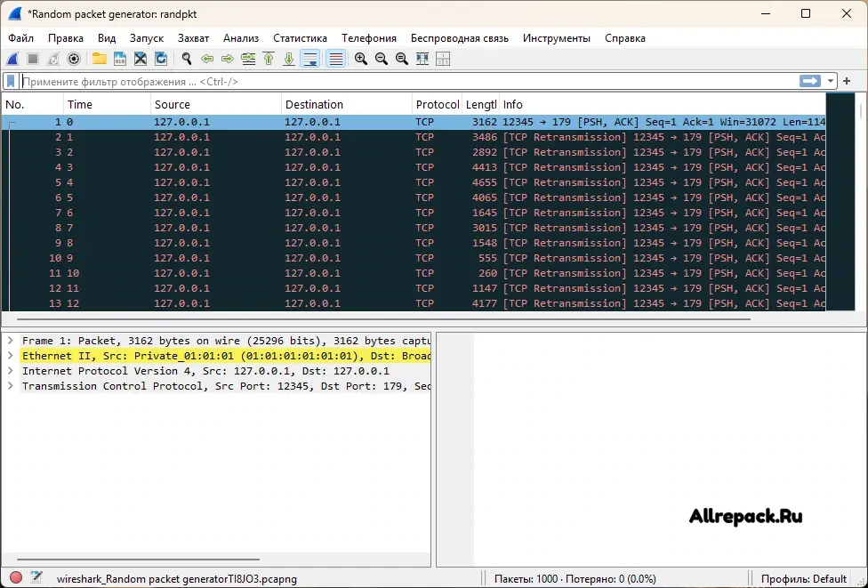
Task: Reset layout to default panes icon
Action: click(443, 59)
